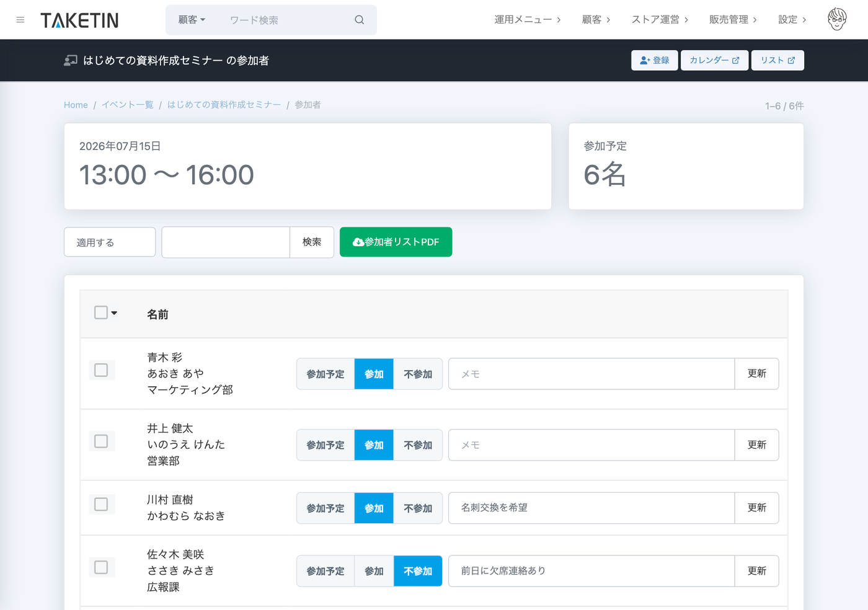
Task: Click the name 佐々木 美咲
Action: click(x=175, y=554)
